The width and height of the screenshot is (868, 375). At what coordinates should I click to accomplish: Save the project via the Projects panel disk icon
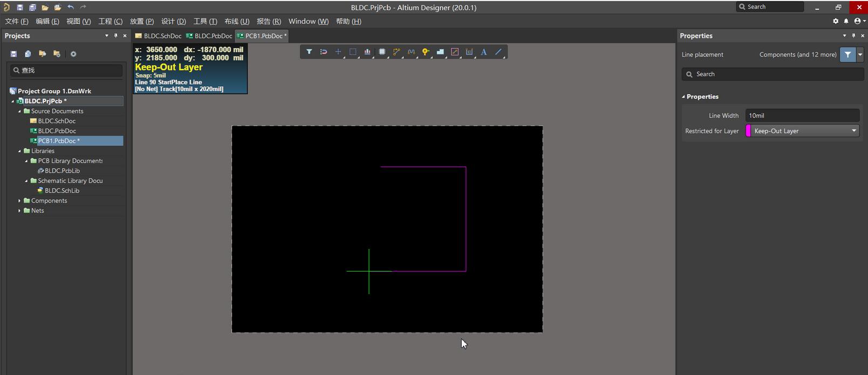[13, 54]
